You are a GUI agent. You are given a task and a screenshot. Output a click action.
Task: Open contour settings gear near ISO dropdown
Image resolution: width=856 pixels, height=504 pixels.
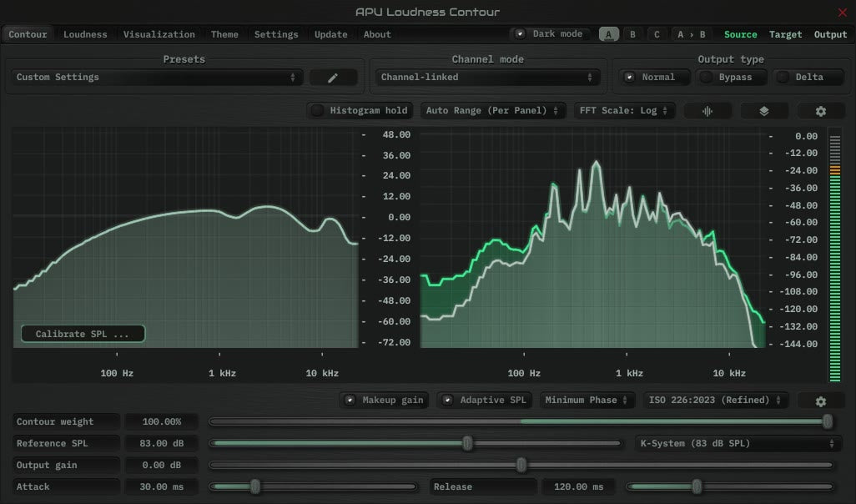coord(820,401)
